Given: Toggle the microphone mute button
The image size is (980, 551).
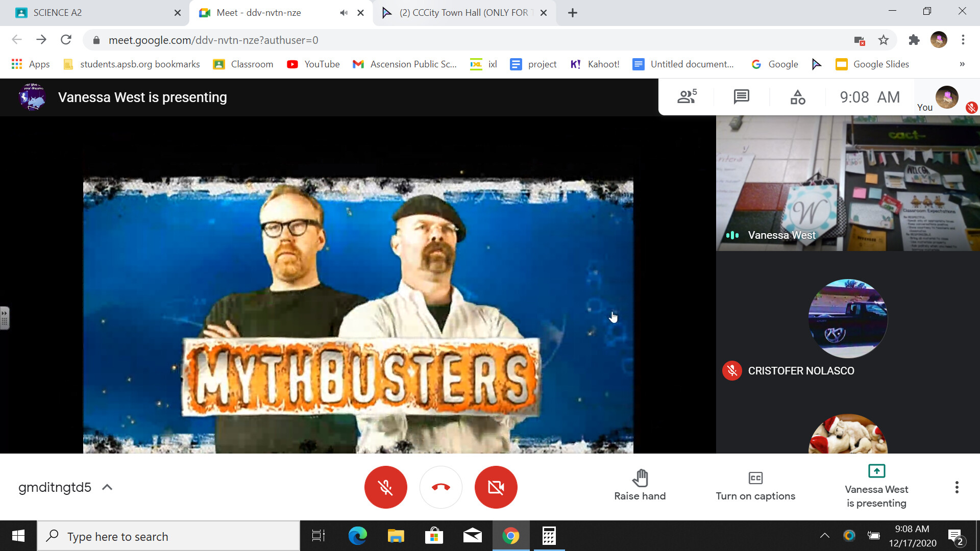Looking at the screenshot, I should coord(385,487).
